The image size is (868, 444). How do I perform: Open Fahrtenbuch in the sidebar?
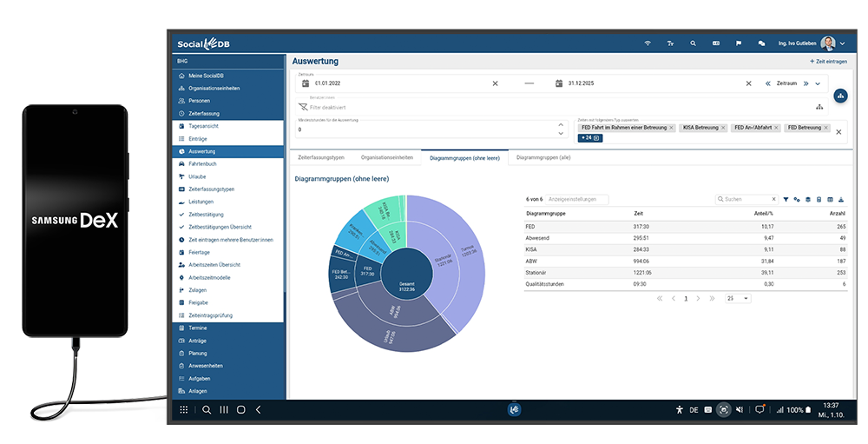(201, 163)
